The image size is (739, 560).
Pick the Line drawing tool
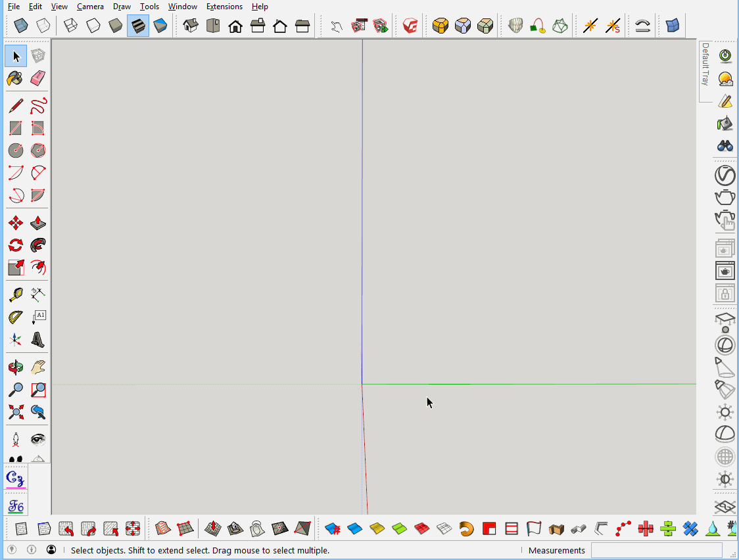point(16,105)
